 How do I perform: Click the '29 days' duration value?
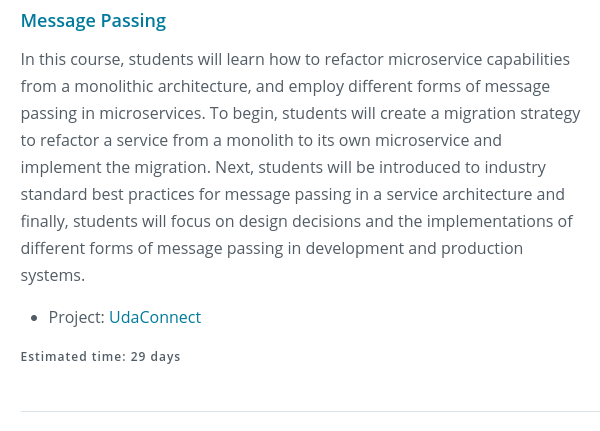pos(155,357)
